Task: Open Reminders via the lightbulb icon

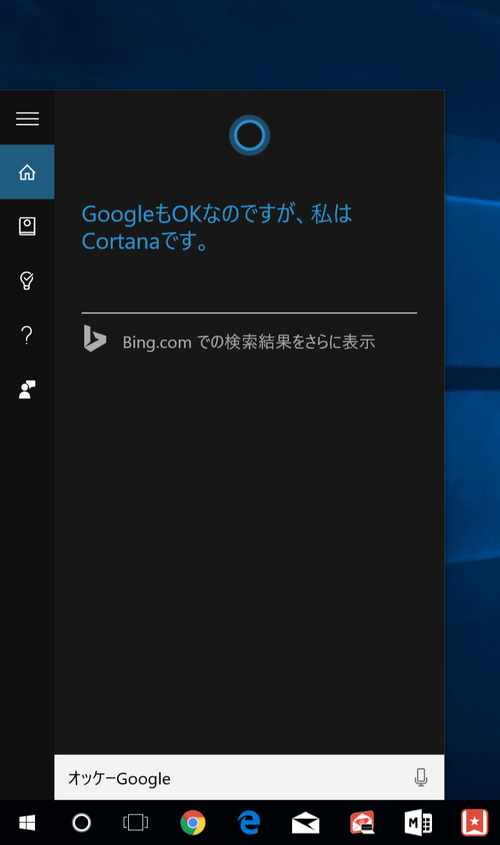Action: click(x=27, y=280)
